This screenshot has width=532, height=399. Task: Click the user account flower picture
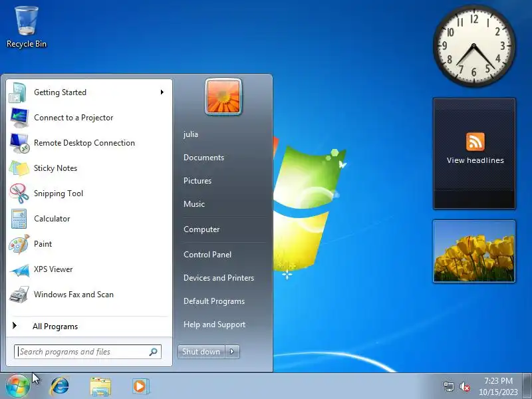223,96
